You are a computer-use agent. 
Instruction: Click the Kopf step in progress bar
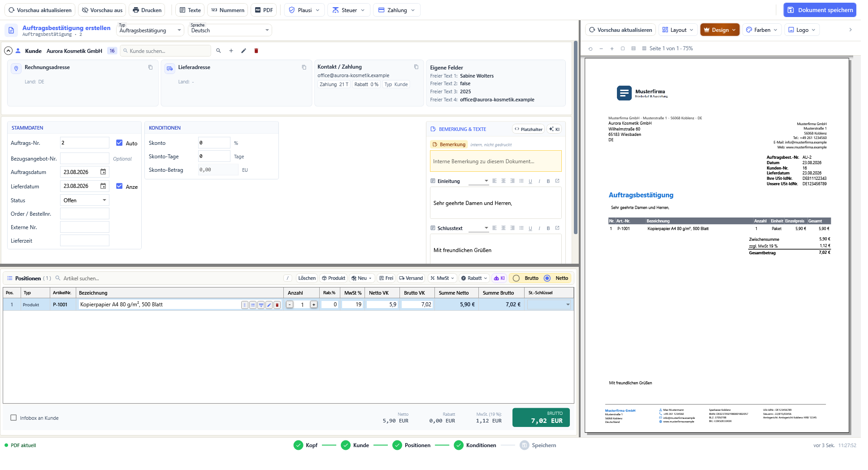point(305,445)
